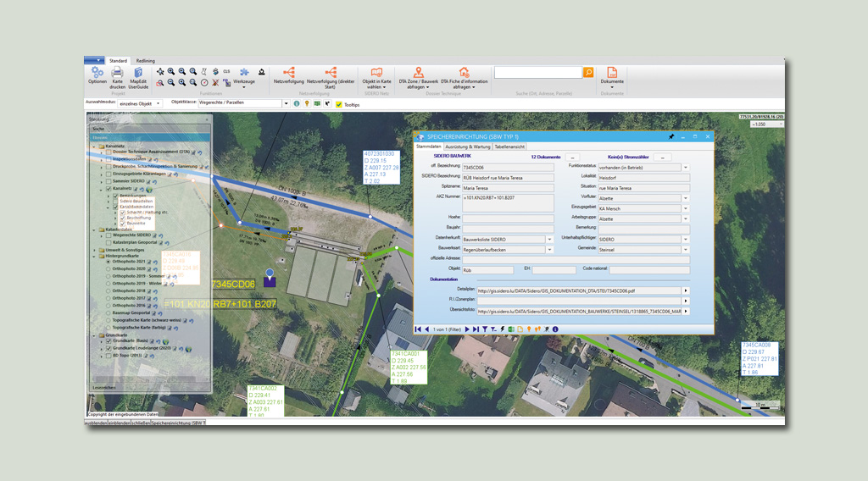
Task: Open the Ausrüstung & Wartung tab
Action: (x=468, y=147)
